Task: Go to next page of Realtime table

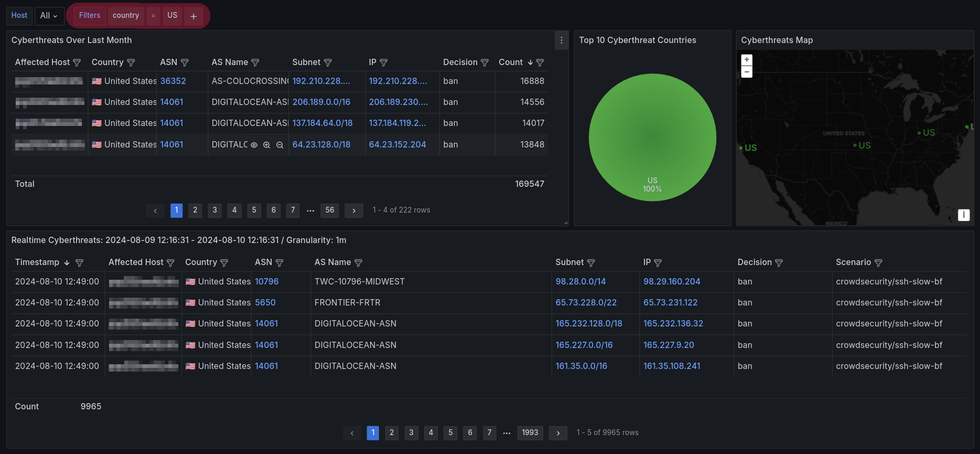Action: point(558,433)
